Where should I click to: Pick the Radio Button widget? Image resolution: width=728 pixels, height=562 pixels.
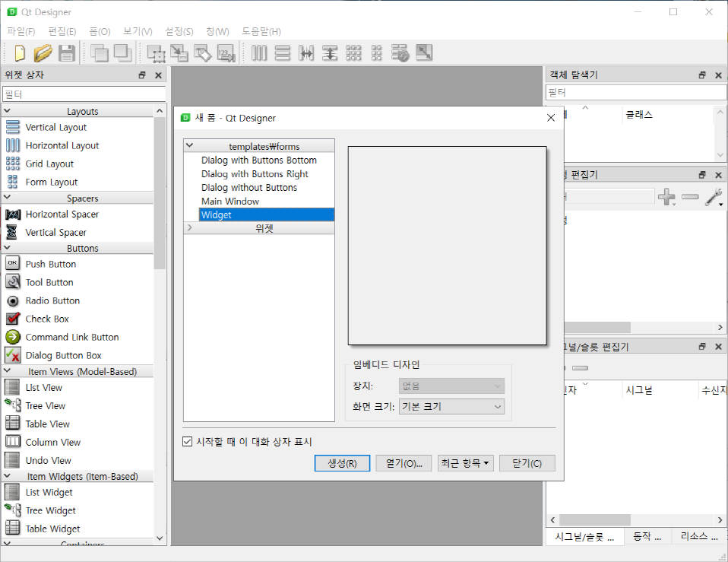coord(52,300)
